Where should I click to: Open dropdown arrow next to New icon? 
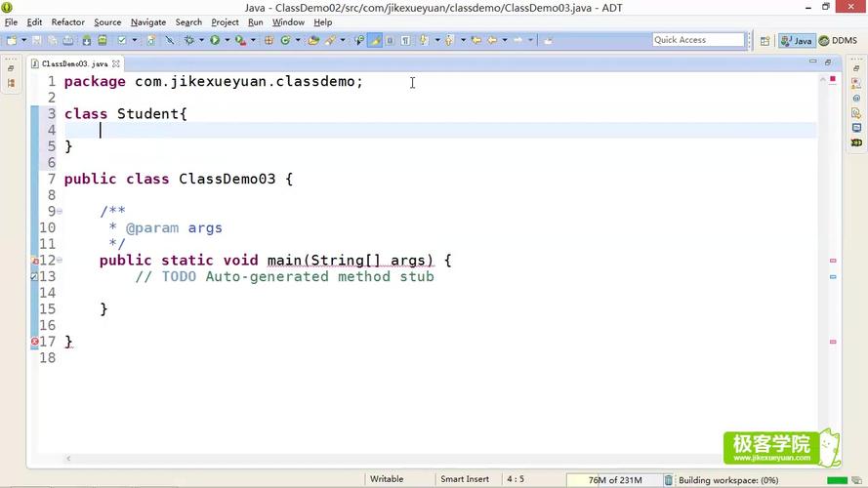pyautogui.click(x=23, y=40)
